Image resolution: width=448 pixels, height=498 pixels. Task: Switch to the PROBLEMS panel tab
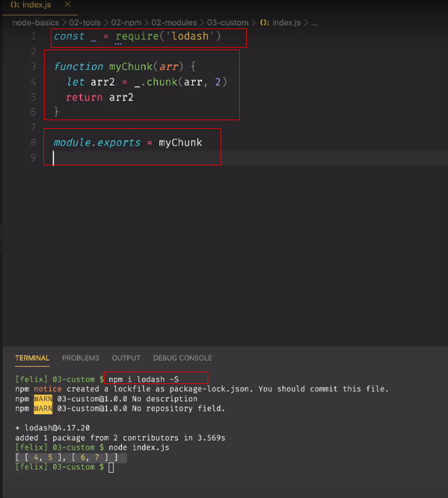(81, 358)
